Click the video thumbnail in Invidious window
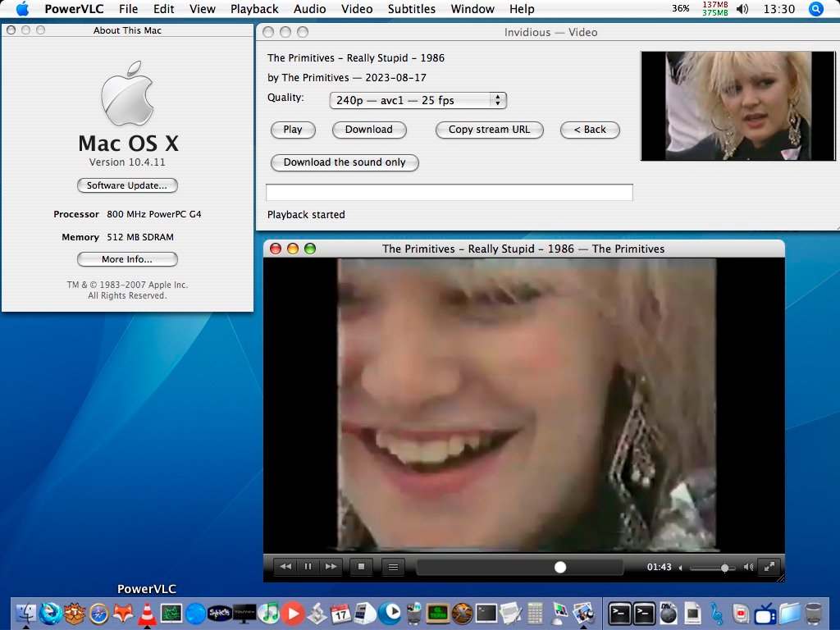 [x=737, y=106]
